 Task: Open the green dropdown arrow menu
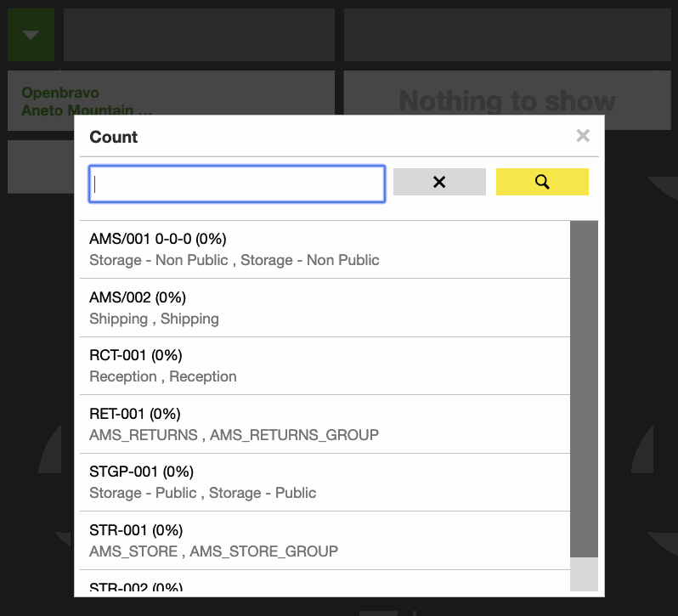[x=31, y=35]
